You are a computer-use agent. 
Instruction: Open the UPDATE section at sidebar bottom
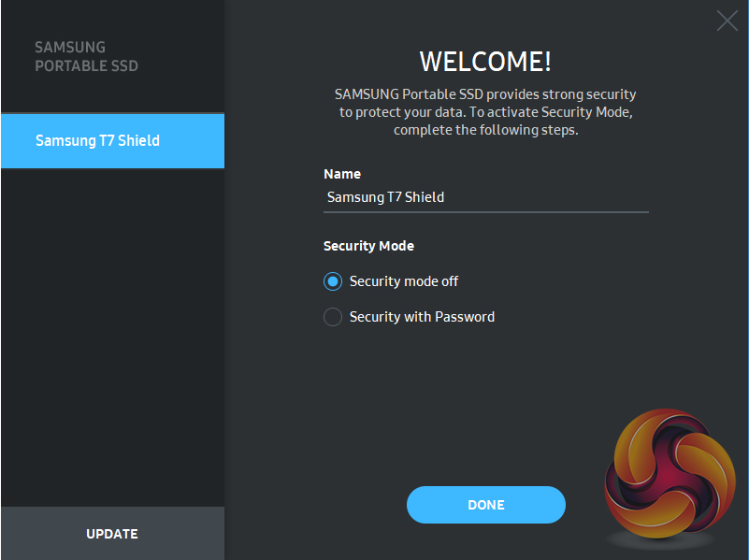pyautogui.click(x=112, y=534)
